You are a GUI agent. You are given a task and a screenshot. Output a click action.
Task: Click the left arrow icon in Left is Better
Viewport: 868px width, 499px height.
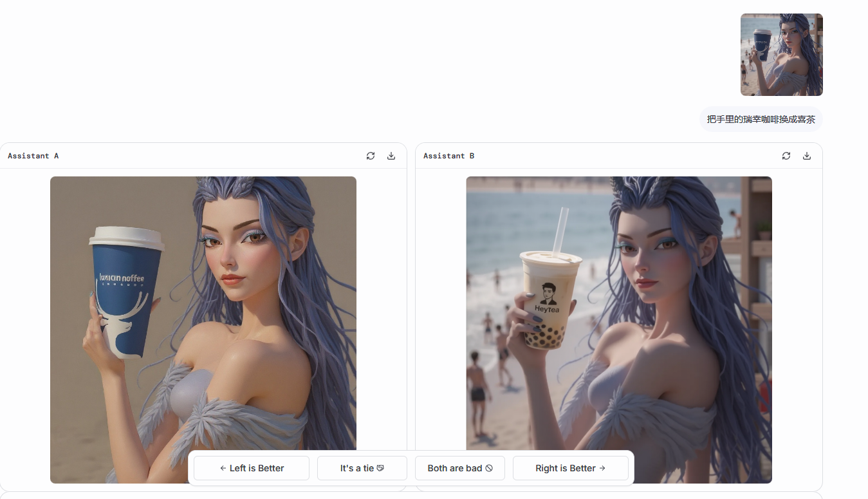pyautogui.click(x=223, y=468)
